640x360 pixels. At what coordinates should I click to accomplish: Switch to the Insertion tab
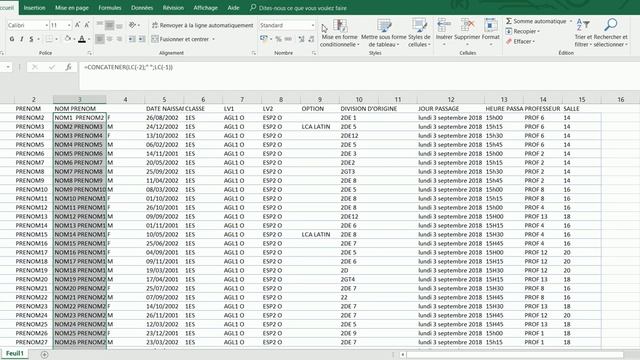[x=35, y=8]
